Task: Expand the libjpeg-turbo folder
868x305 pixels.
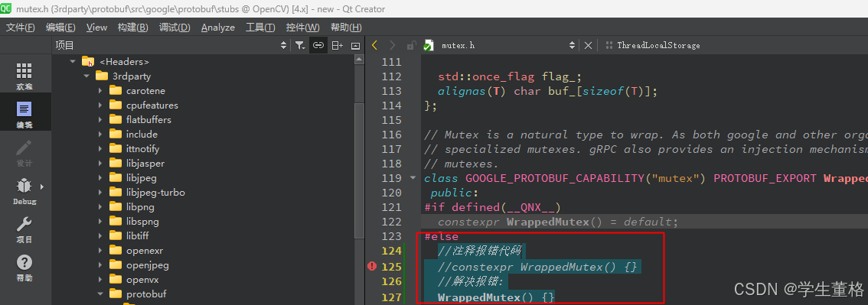Action: click(100, 193)
